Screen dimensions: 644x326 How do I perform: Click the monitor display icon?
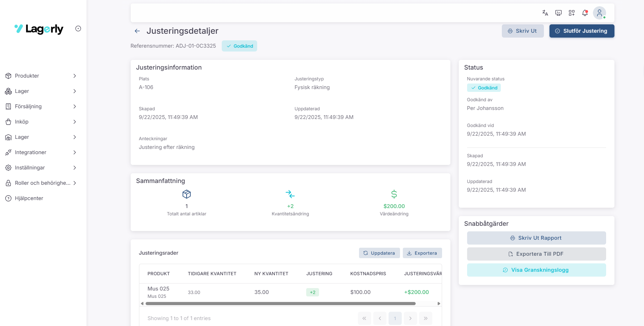(559, 13)
